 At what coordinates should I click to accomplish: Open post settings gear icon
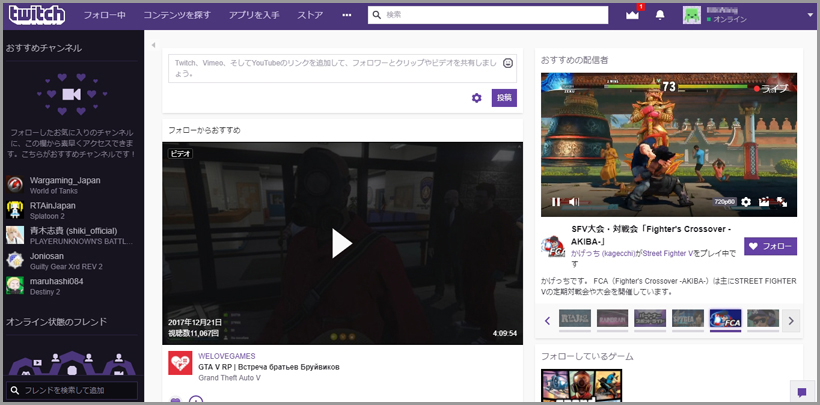pos(477,98)
